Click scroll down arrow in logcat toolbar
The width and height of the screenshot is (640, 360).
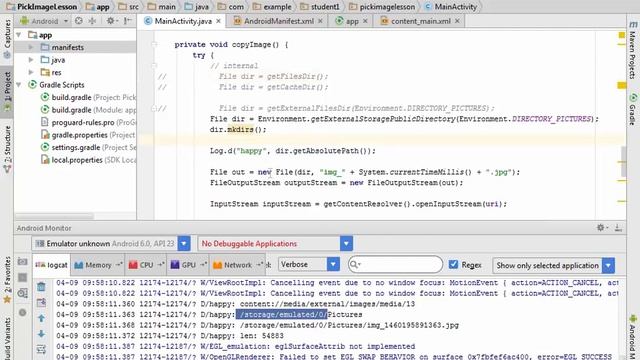(x=41, y=334)
